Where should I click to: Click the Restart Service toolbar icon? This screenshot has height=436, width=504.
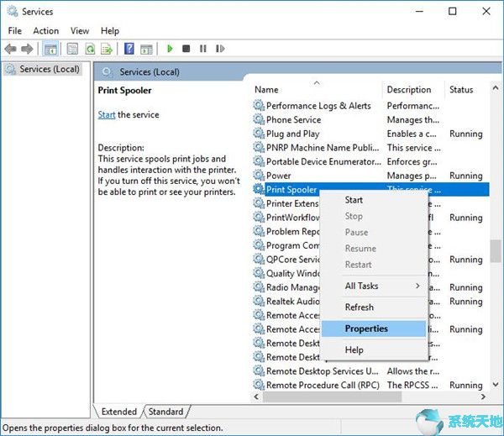tap(220, 49)
